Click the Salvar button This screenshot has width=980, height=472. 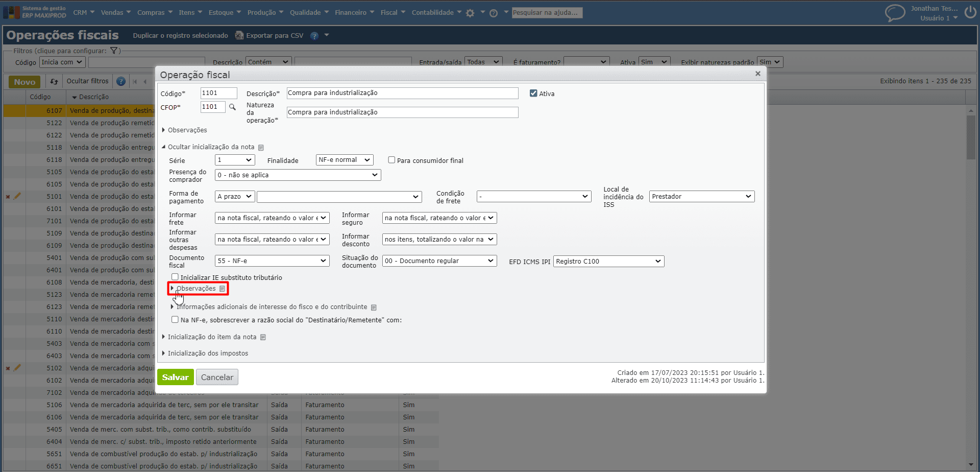click(175, 377)
